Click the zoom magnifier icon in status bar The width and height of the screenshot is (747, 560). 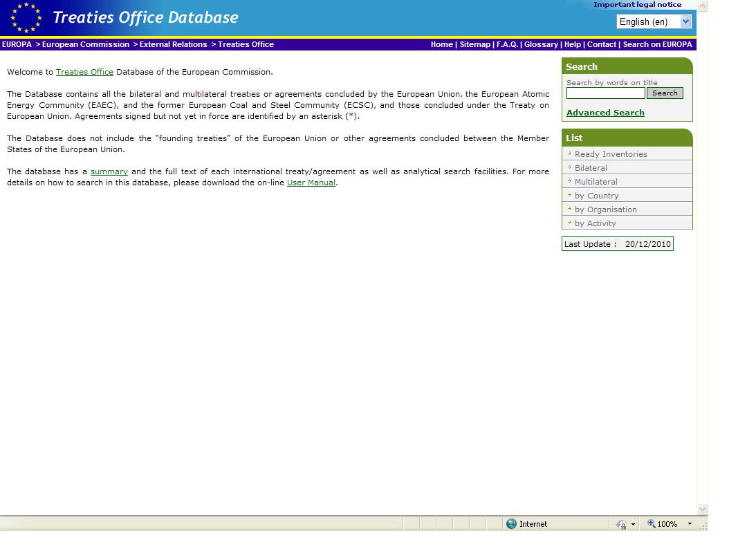pos(651,524)
